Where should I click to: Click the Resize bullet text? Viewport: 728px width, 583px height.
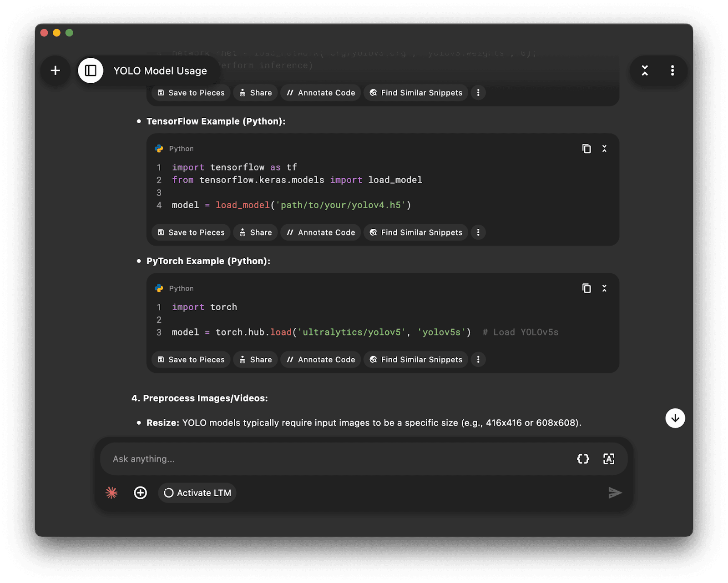(364, 423)
